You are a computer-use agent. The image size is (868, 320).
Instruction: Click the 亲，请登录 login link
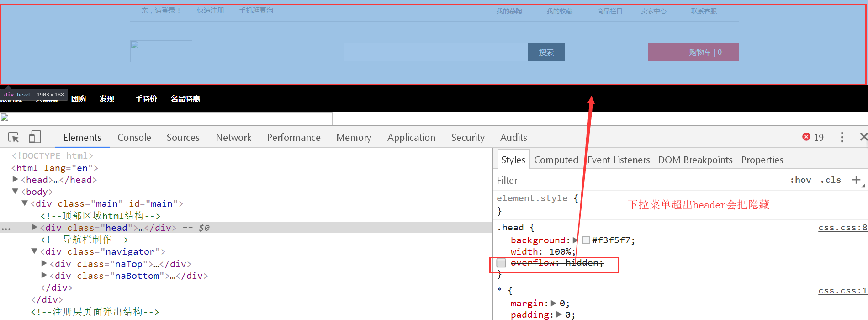[161, 11]
